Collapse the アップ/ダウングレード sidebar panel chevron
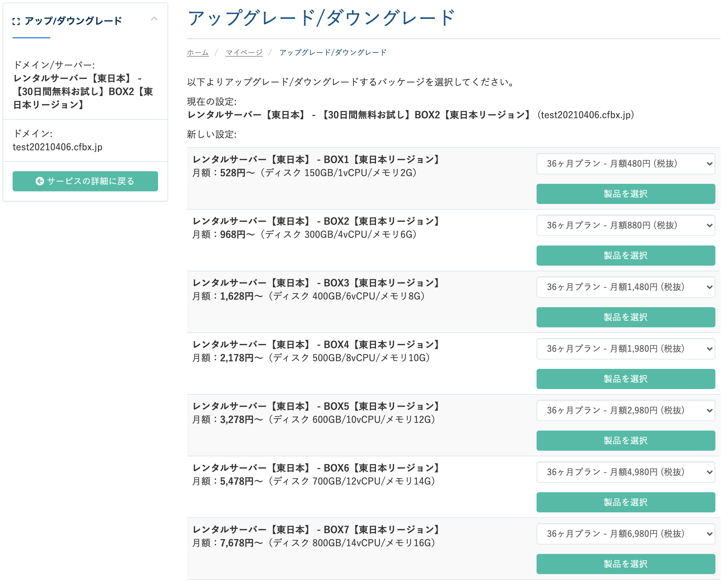 coord(154,19)
